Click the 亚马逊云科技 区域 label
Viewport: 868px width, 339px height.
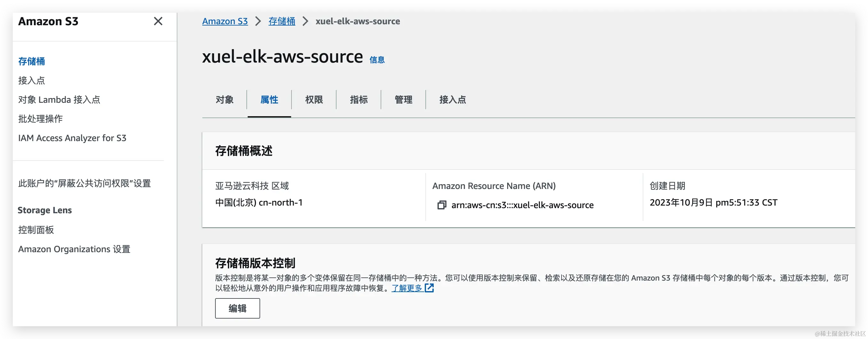pos(252,186)
